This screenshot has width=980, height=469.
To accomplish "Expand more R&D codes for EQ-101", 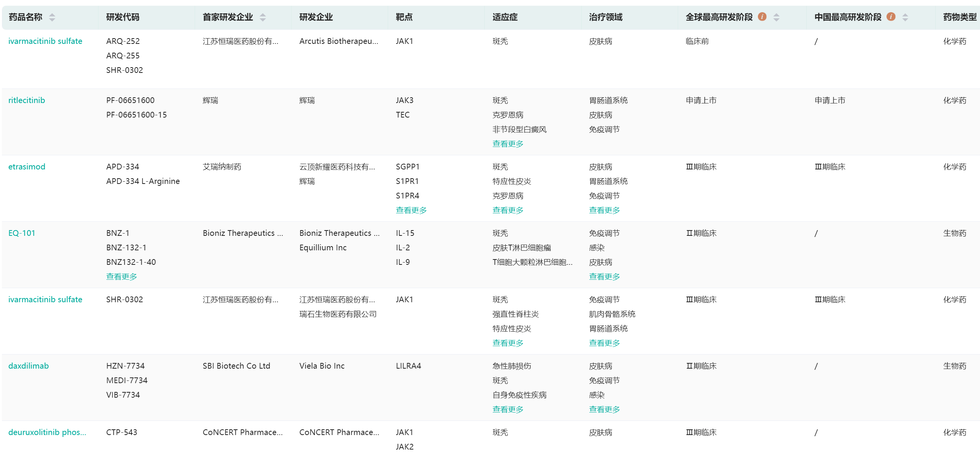I will click(x=121, y=277).
